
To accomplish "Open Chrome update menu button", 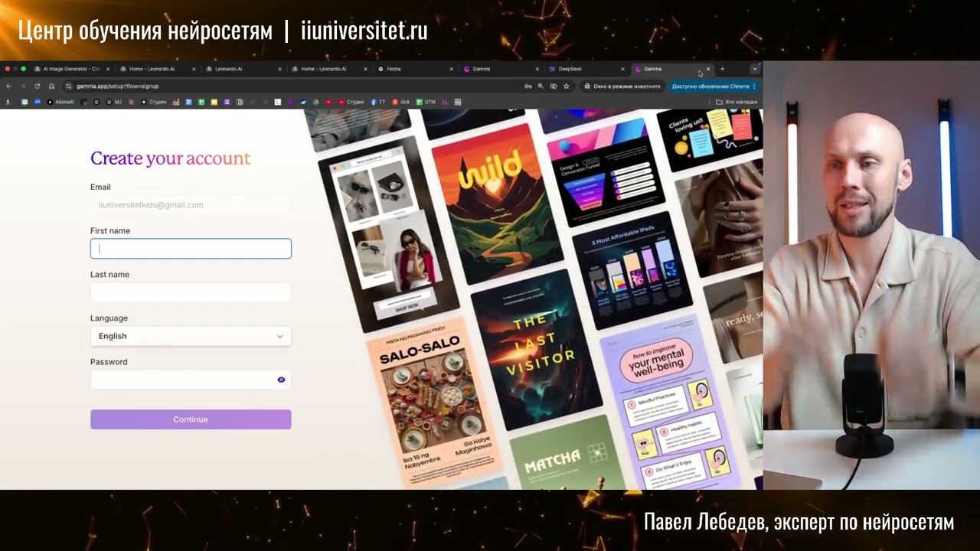I will tap(714, 86).
